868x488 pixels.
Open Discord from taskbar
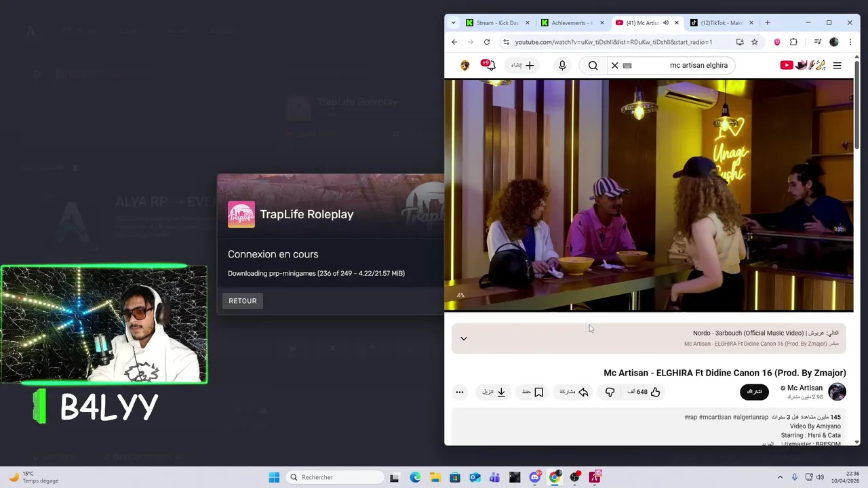tap(535, 477)
